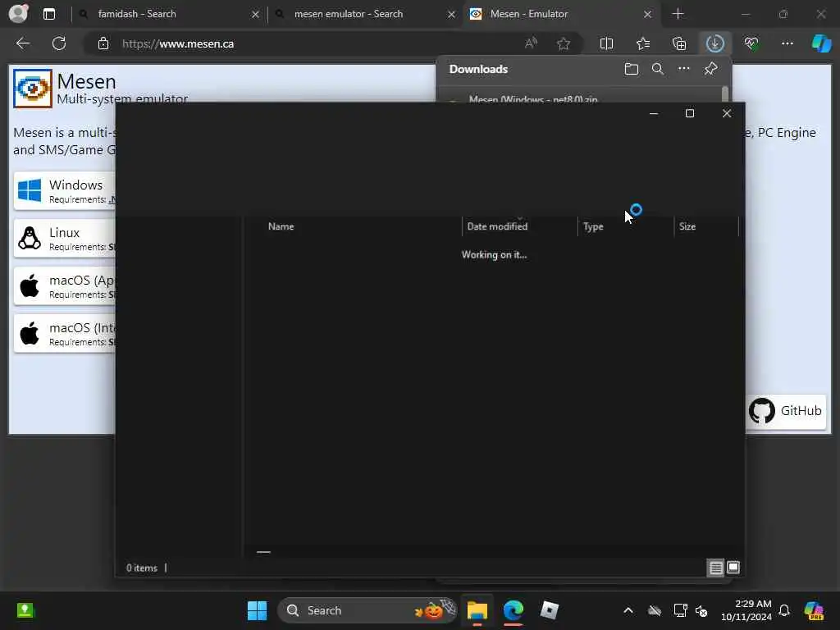Screen dimensions: 840x630
Task: Click the macOS Apple Silicon download button
Action: click(64, 286)
